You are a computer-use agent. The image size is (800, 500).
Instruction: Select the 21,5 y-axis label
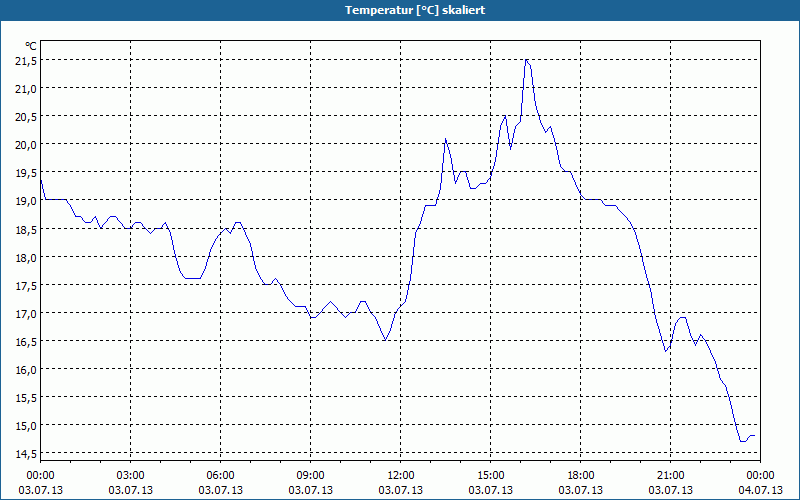26,61
